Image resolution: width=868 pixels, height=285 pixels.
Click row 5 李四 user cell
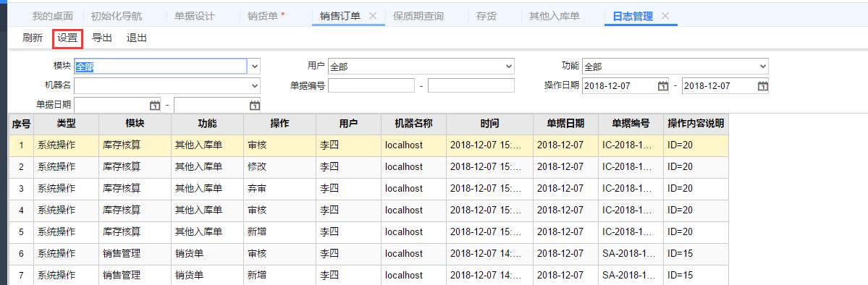pos(349,232)
